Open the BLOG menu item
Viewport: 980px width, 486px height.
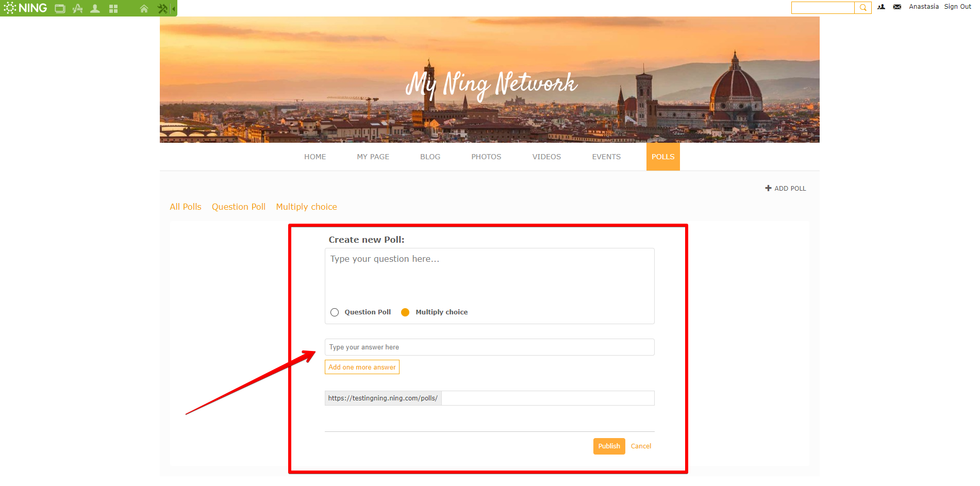coord(430,157)
